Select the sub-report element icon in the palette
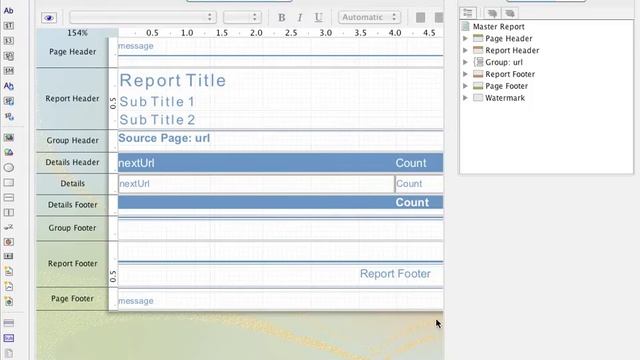This screenshot has height=360, width=640. click(x=9, y=338)
